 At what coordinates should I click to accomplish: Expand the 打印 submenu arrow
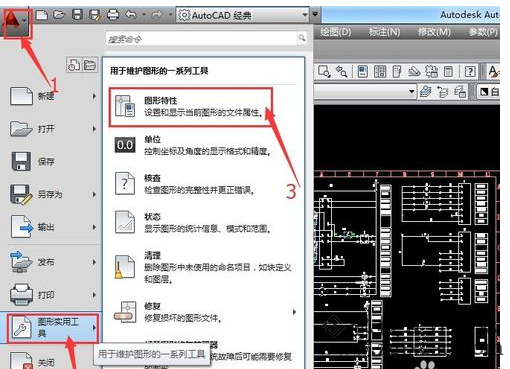(94, 295)
